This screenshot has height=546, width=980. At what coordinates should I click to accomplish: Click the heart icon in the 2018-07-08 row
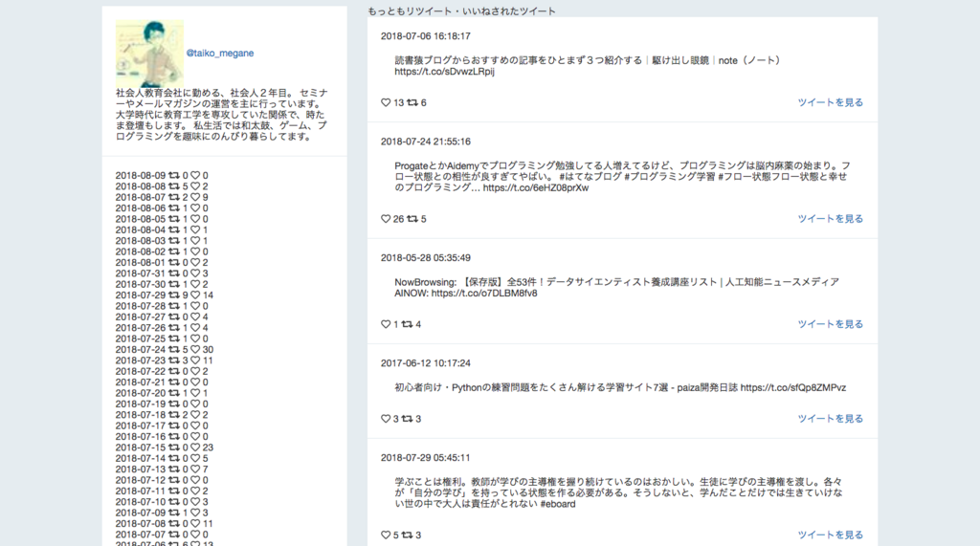[195, 523]
